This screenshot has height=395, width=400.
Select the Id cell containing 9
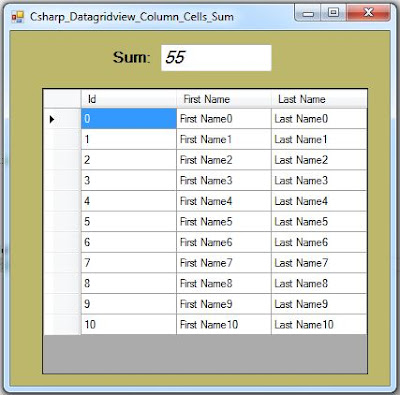pos(129,304)
